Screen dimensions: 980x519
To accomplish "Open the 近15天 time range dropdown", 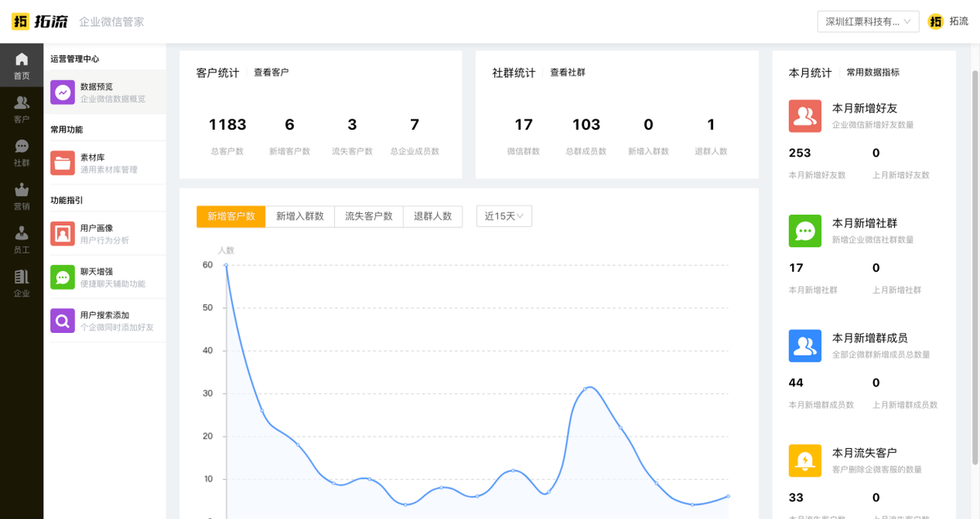I will click(x=504, y=216).
